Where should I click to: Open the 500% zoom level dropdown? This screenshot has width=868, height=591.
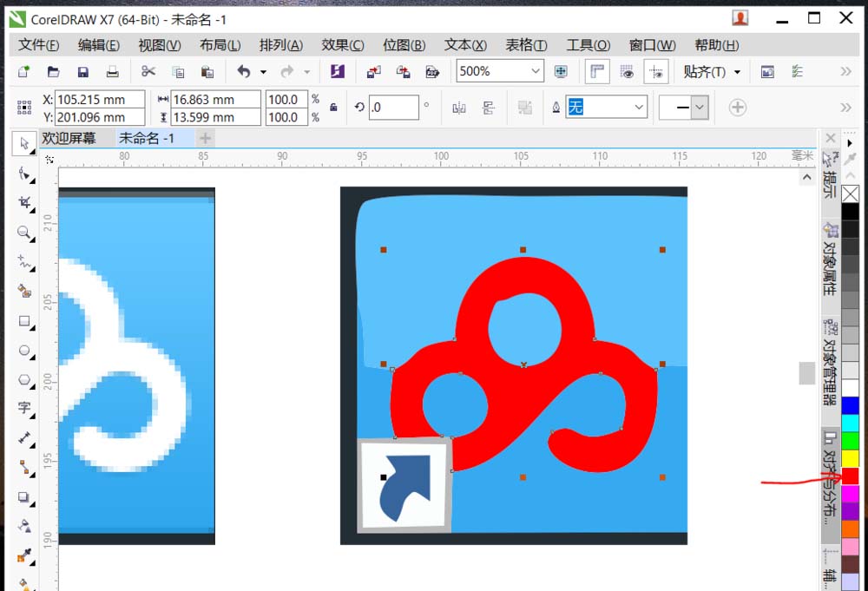535,72
